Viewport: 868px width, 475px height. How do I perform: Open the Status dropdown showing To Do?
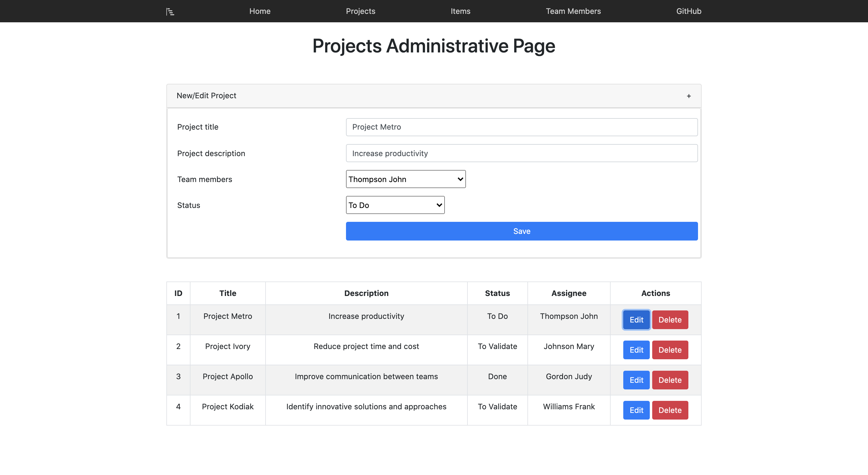[395, 205]
